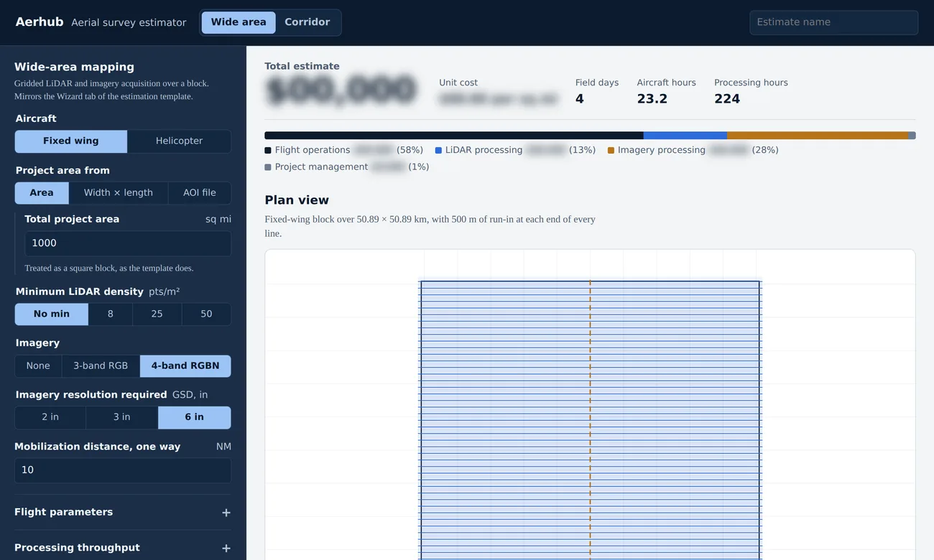Select 4-band RGBN imagery

[185, 366]
